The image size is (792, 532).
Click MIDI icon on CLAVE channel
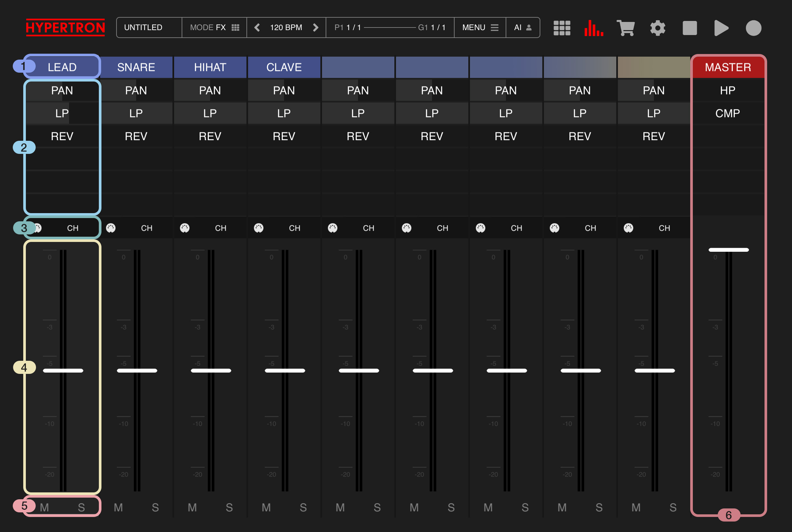pyautogui.click(x=259, y=228)
